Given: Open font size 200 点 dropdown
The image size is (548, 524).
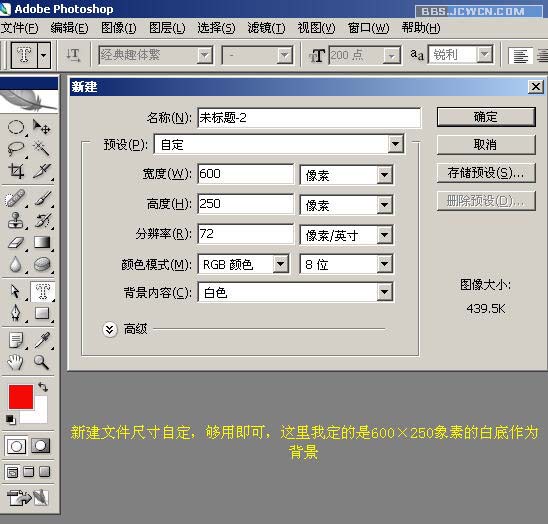Looking at the screenshot, I should [x=391, y=55].
